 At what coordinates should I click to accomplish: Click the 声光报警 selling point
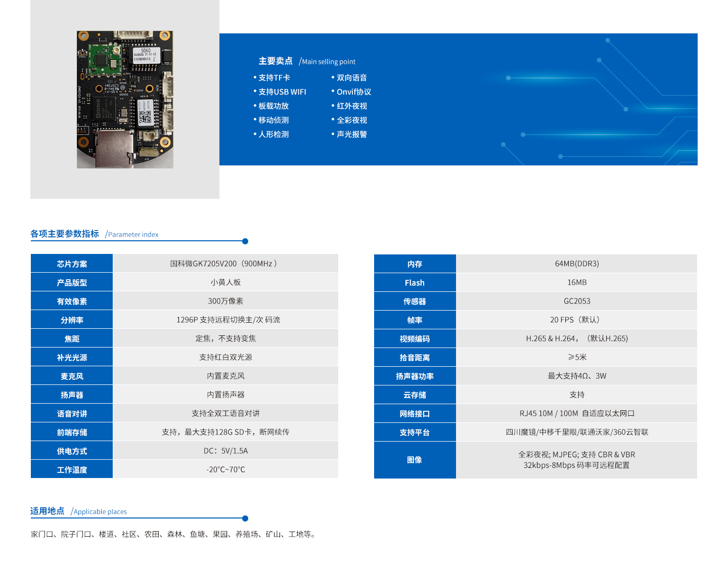(351, 135)
